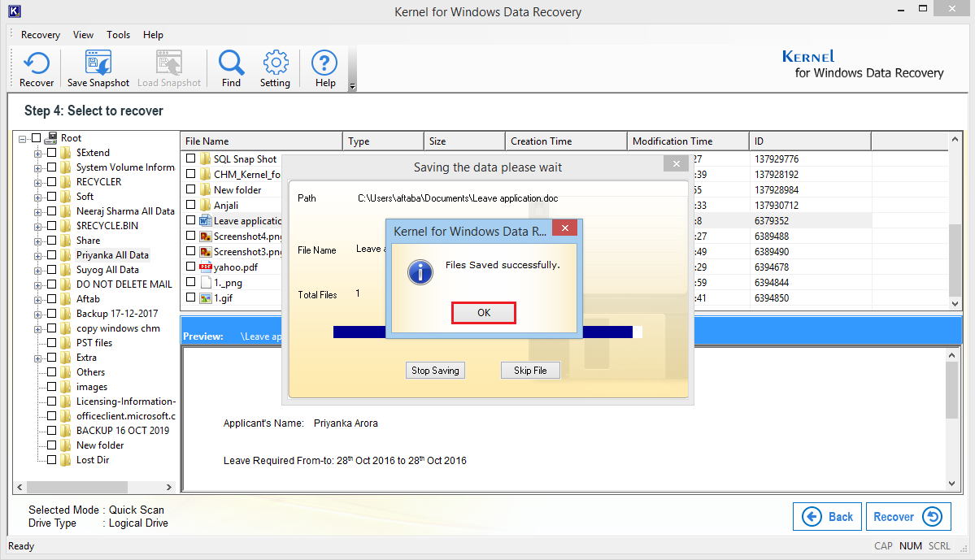Click the ID cell 137929776

tap(777, 159)
